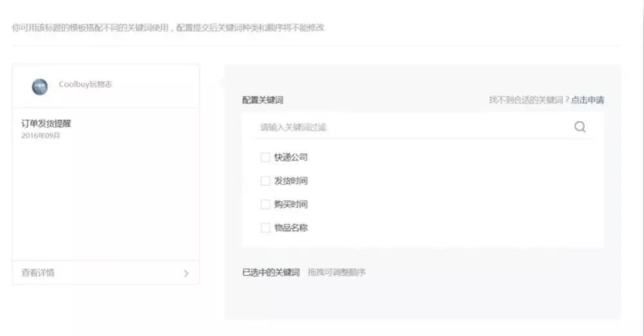
Task: Open the Coolbuy account avatar
Action: coord(40,87)
